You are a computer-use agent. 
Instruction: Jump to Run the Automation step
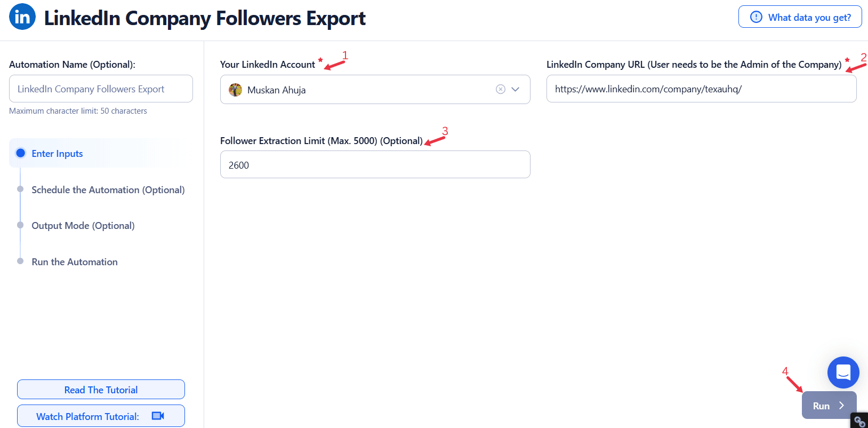pyautogui.click(x=75, y=262)
